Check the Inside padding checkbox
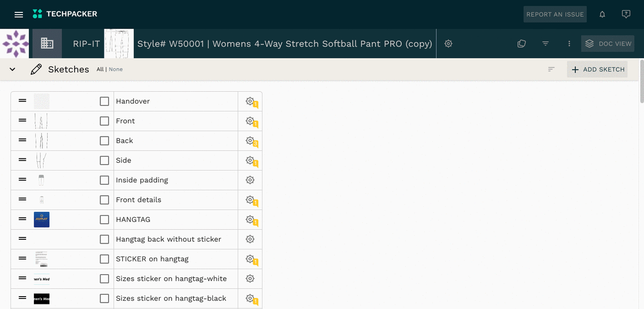This screenshot has height=309, width=644. [x=105, y=180]
